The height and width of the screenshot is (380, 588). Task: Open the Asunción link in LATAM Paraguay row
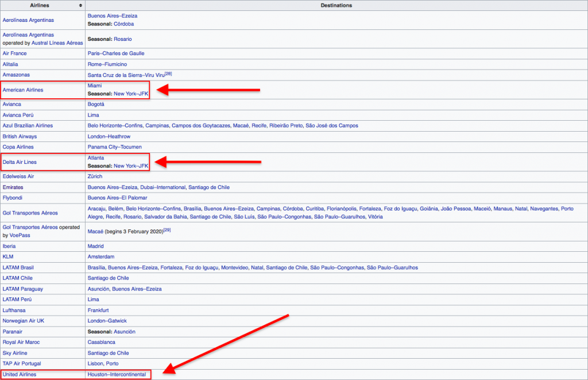98,289
